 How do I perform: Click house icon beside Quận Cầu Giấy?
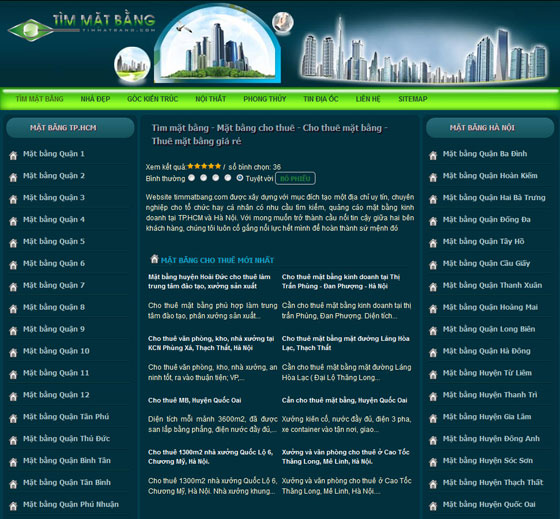tap(433, 265)
